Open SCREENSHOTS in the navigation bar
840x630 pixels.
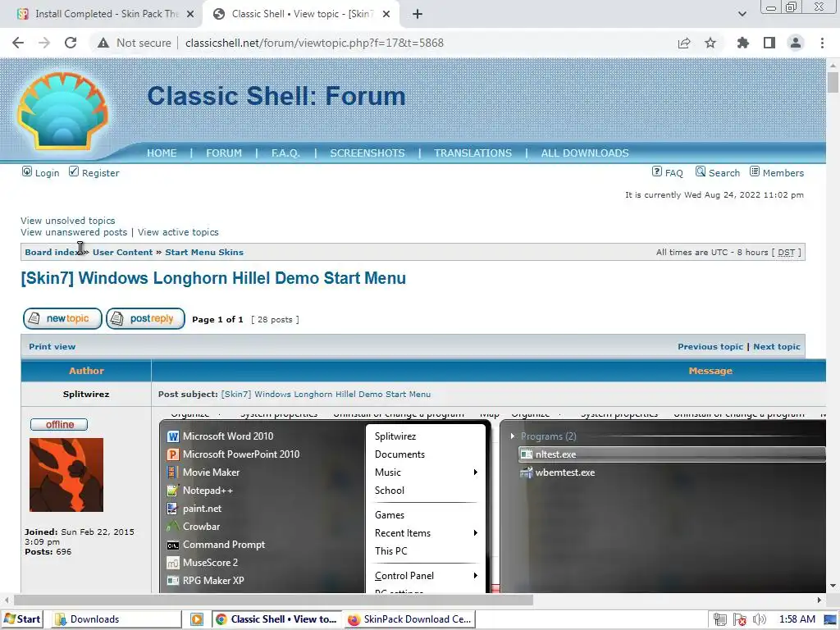pos(367,153)
